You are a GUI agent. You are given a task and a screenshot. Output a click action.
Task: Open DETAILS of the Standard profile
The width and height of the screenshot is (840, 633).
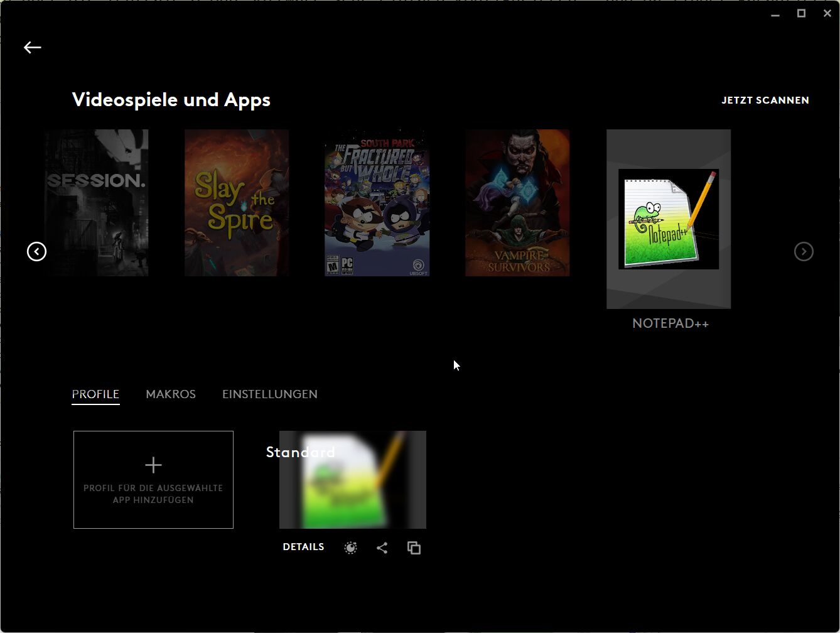tap(303, 547)
